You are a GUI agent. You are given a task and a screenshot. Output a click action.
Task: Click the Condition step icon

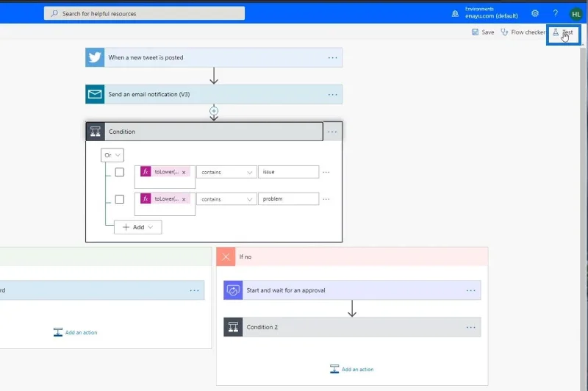click(x=96, y=132)
